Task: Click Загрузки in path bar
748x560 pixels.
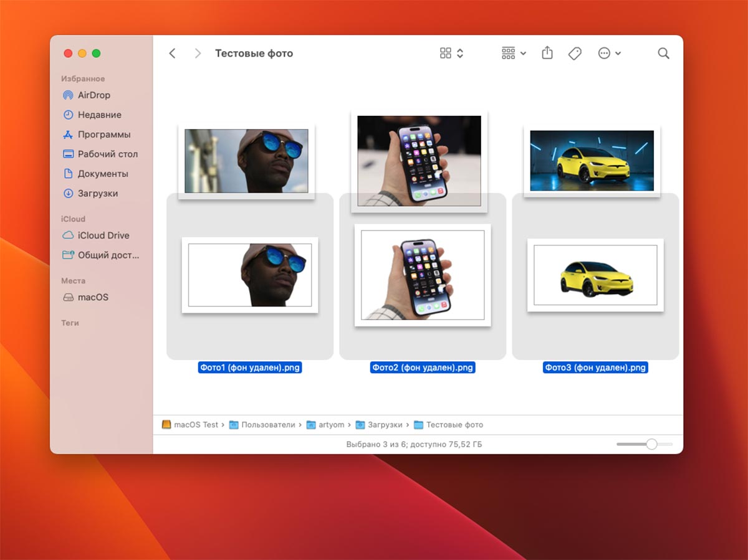Action: 379,425
